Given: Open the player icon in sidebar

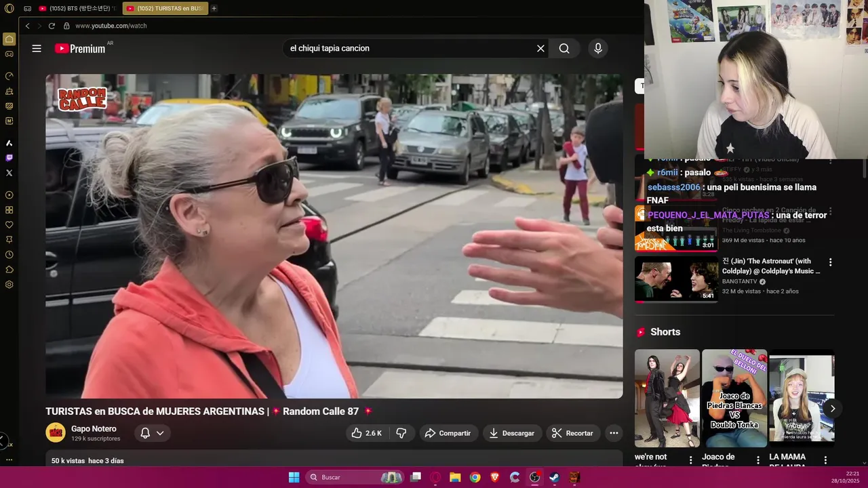Looking at the screenshot, I should point(9,195).
